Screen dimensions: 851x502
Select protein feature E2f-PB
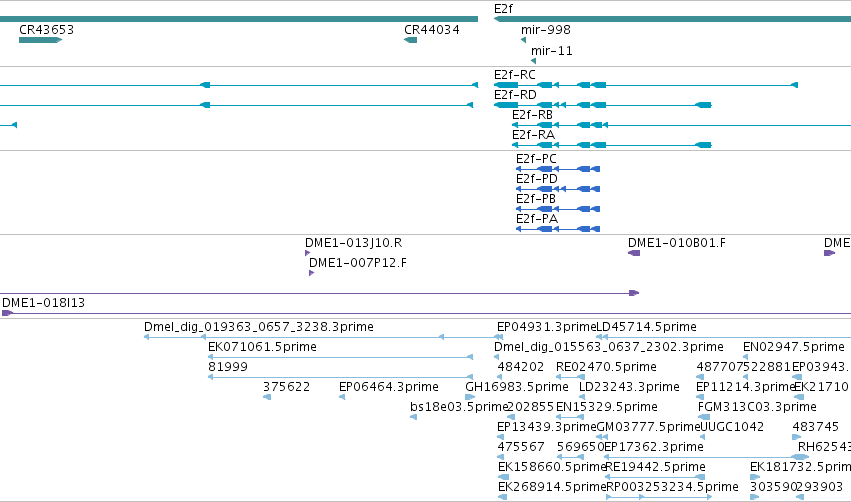point(558,209)
